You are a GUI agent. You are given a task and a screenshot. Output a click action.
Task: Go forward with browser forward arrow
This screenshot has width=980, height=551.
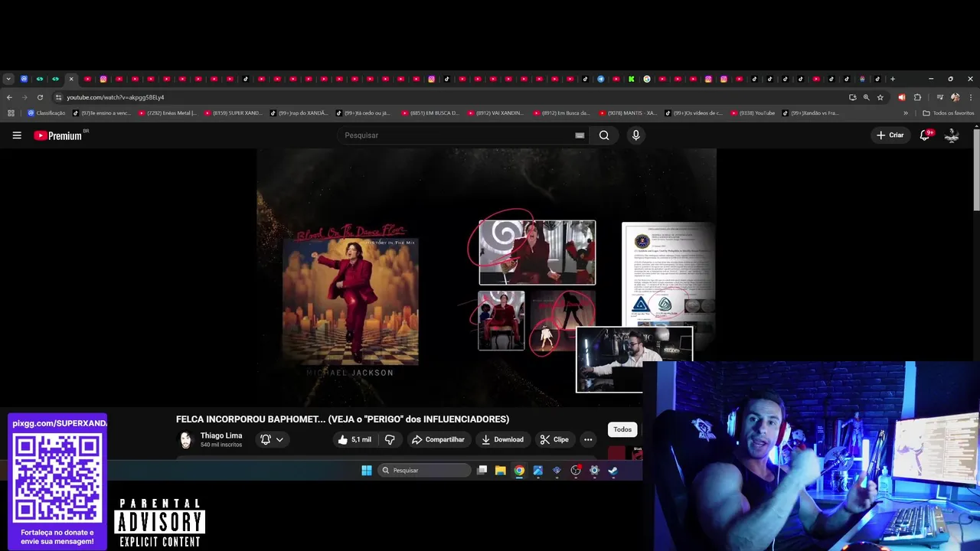pyautogui.click(x=24, y=97)
